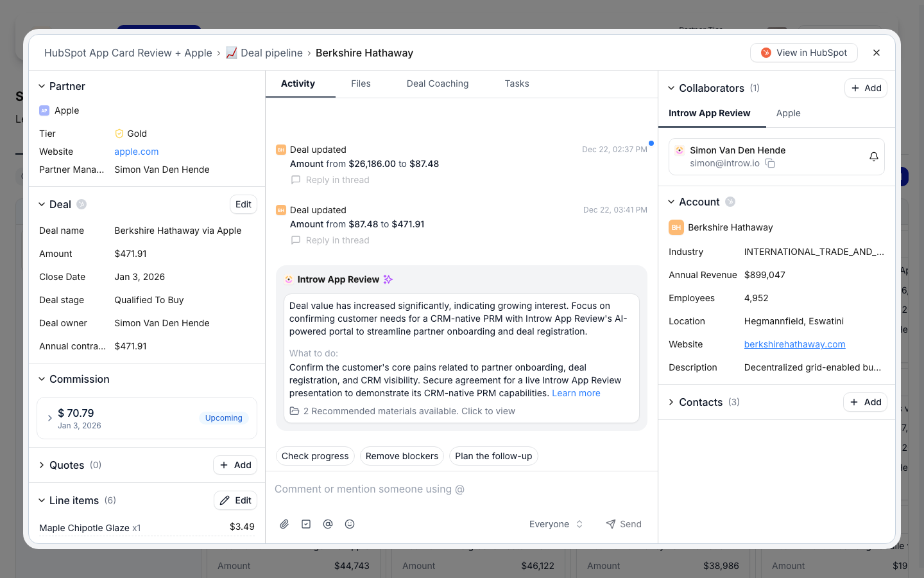Image resolution: width=924 pixels, height=578 pixels.
Task: Click 2 Recommended materials available text
Action: (x=409, y=411)
